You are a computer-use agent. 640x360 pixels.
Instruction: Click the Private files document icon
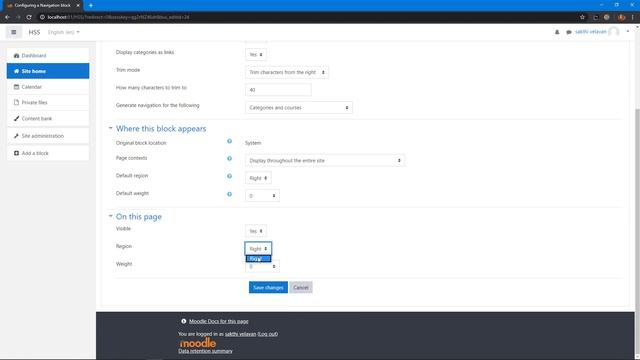click(x=16, y=102)
